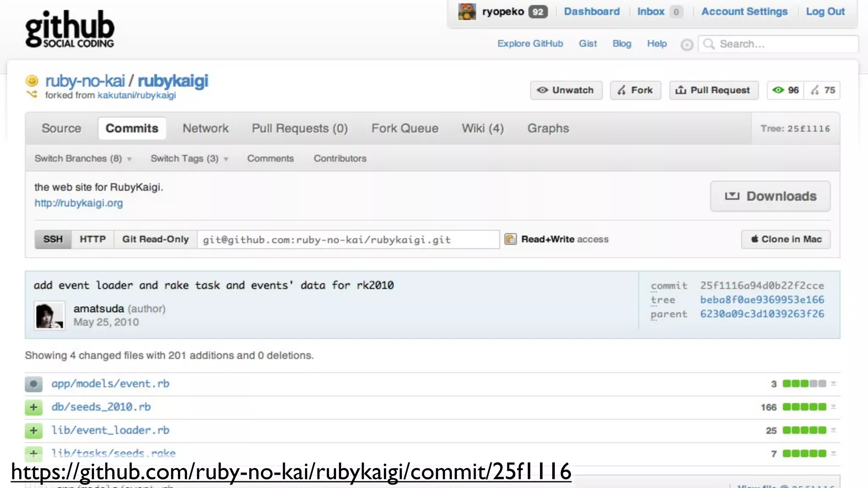This screenshot has width=868, height=488.
Task: Click the diffstat bar for app/models/event.rb
Action: click(804, 384)
